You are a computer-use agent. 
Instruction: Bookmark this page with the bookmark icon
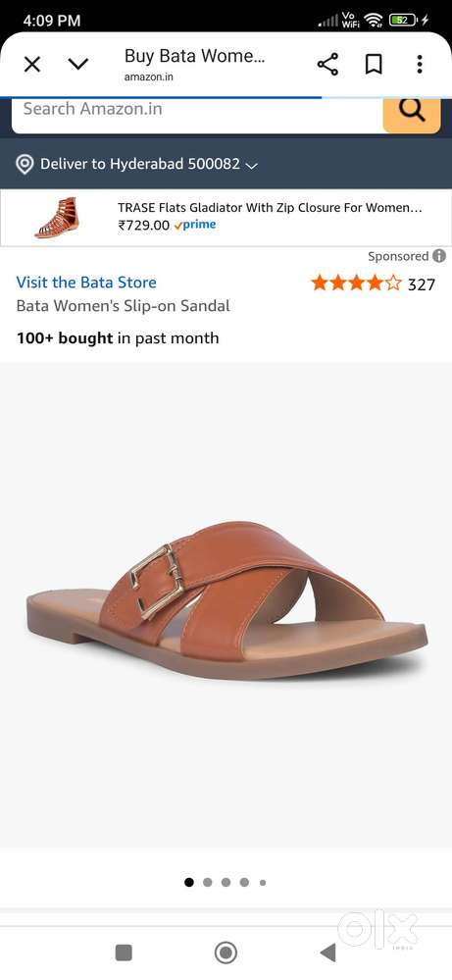(x=374, y=64)
